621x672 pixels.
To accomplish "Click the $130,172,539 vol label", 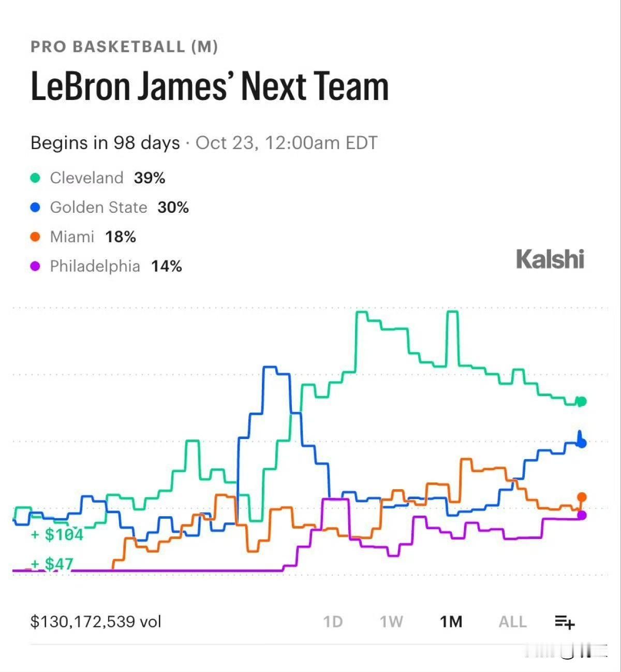I will [x=96, y=621].
